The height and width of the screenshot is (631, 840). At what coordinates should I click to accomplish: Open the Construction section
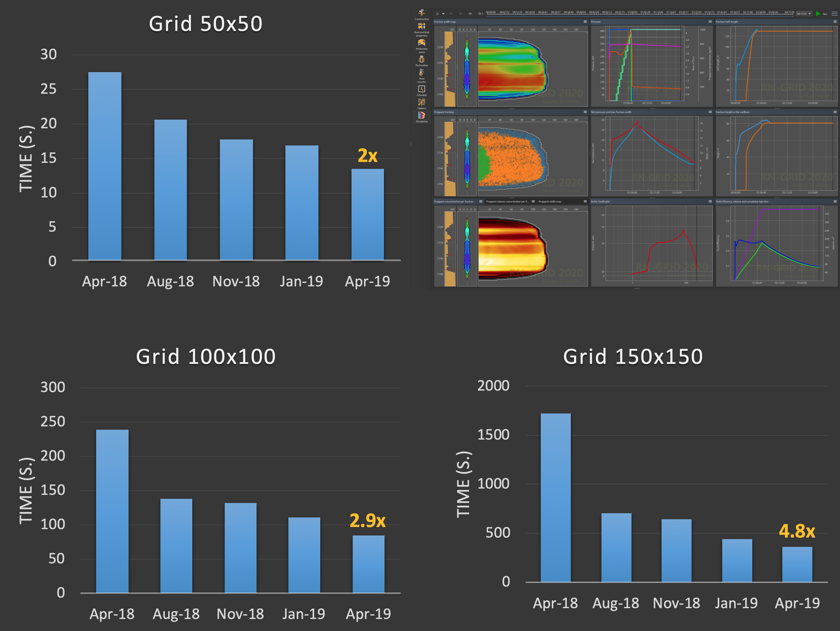[x=422, y=14]
